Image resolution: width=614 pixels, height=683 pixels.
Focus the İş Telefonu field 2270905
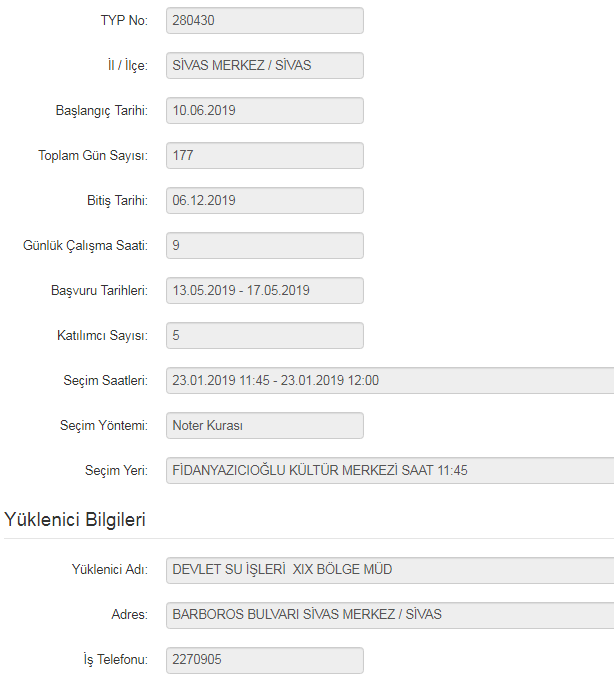click(x=264, y=660)
